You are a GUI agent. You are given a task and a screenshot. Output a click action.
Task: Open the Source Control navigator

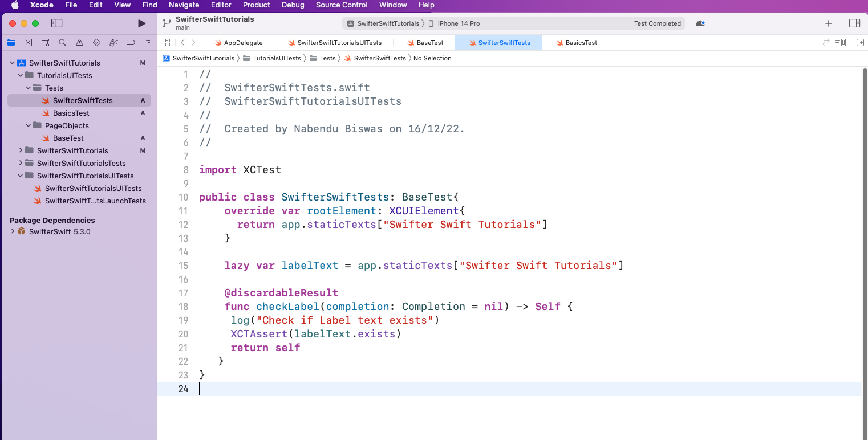point(28,43)
